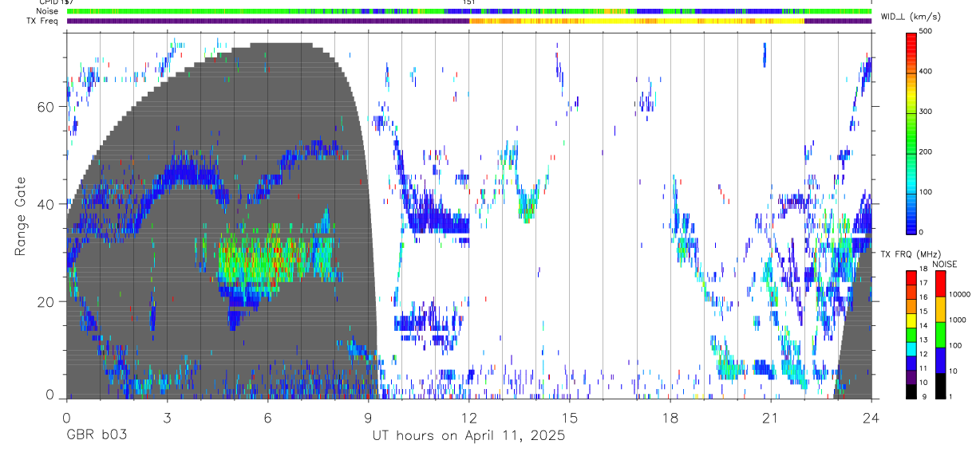The width and height of the screenshot is (980, 452).
Task: Click x-axis tick label '9'
Action: tap(369, 417)
